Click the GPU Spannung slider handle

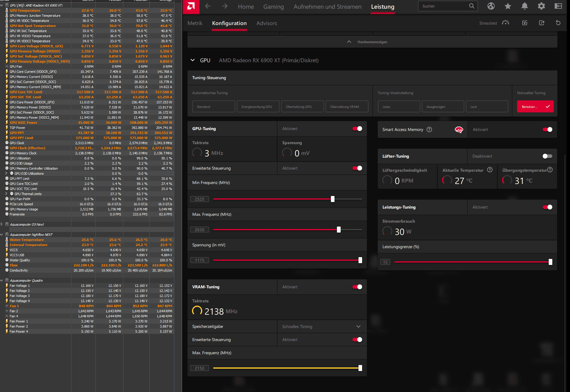(360, 260)
